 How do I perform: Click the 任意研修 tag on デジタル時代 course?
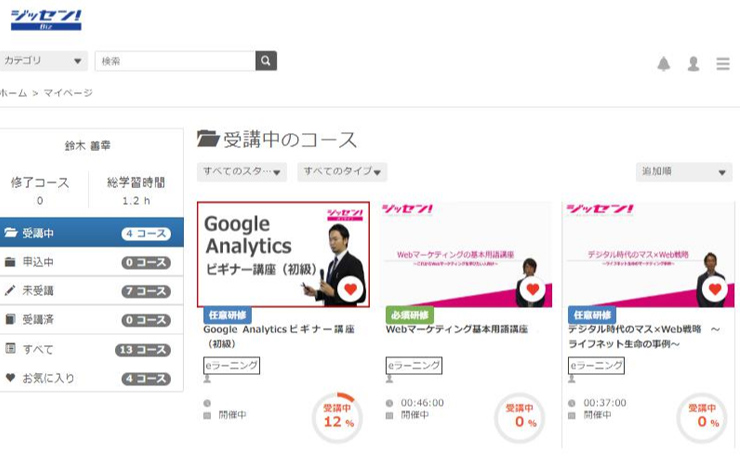(x=592, y=315)
